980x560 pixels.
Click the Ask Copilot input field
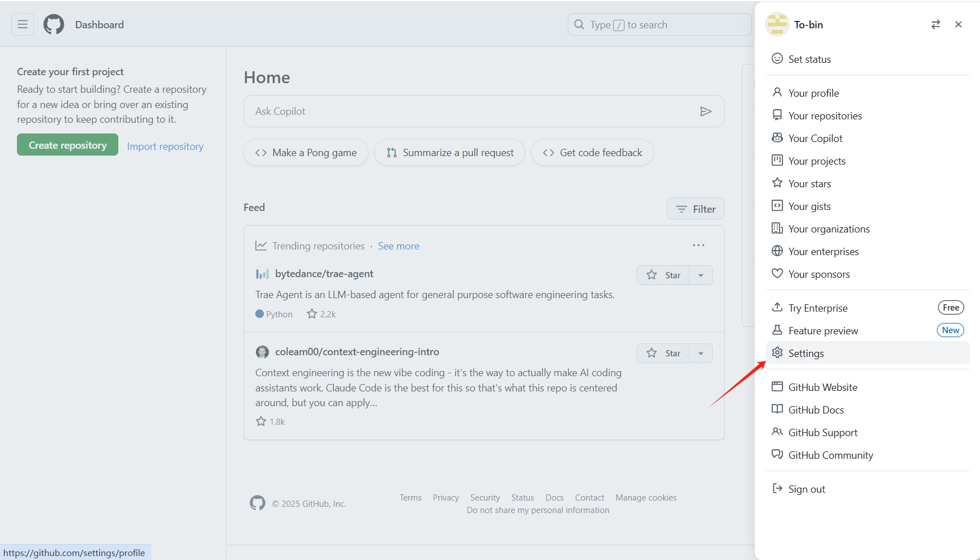(484, 111)
